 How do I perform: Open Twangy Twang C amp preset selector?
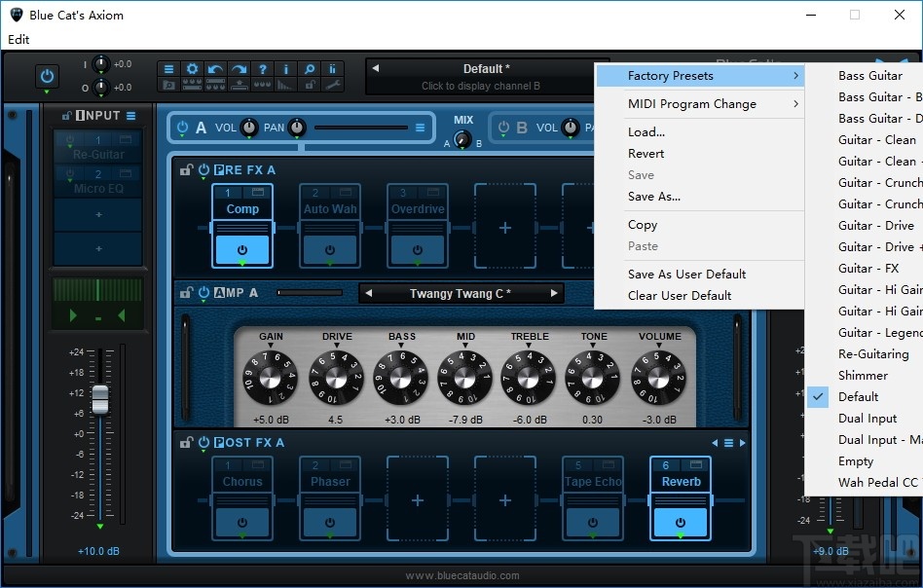click(x=461, y=293)
